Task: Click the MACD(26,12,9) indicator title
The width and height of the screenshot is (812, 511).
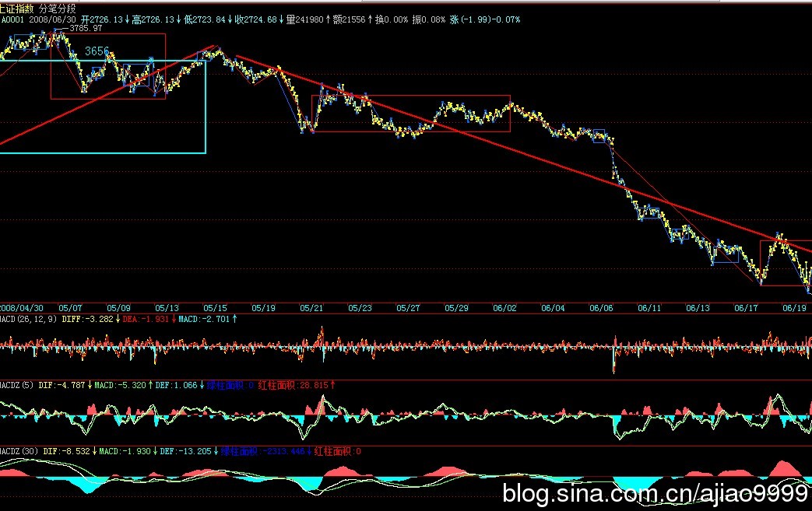Action: pos(29,319)
